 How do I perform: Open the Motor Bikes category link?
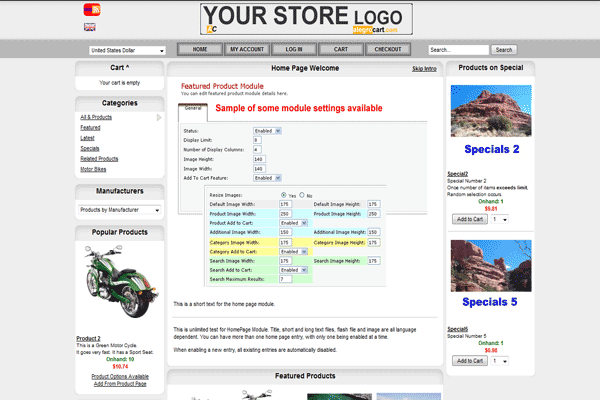[x=93, y=169]
